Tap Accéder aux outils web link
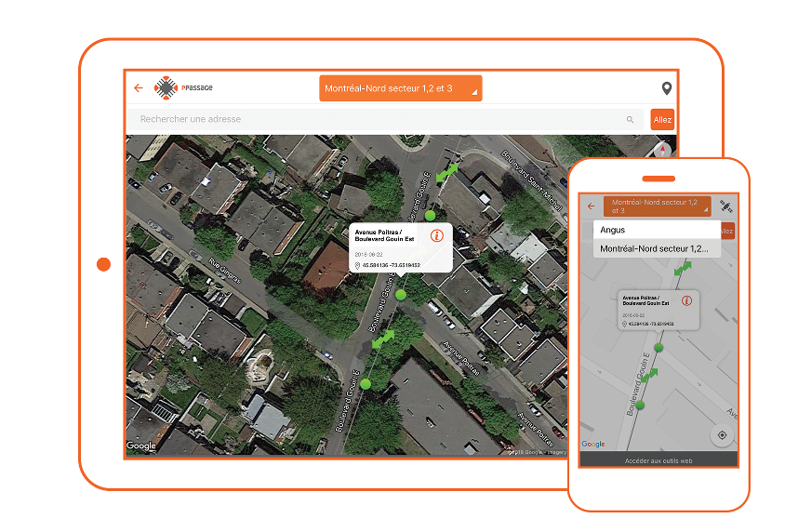This screenshot has width=798, height=532. (658, 460)
